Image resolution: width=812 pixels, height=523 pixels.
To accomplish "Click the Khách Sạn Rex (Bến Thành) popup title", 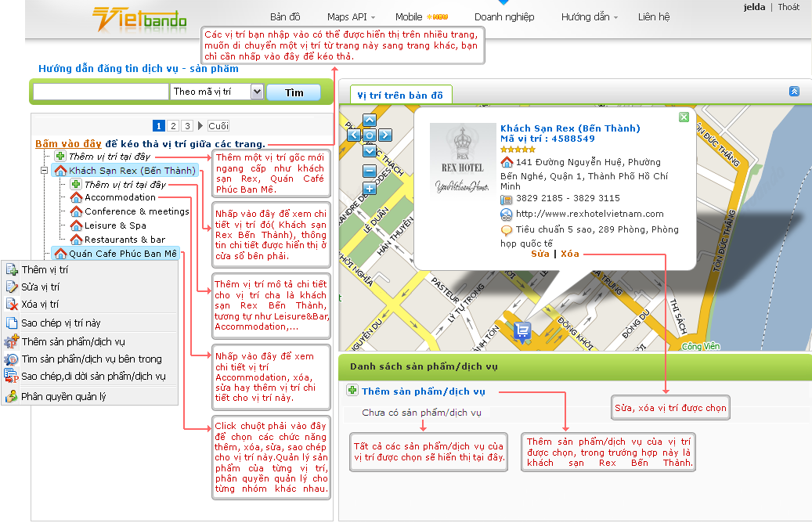I will coord(570,128).
